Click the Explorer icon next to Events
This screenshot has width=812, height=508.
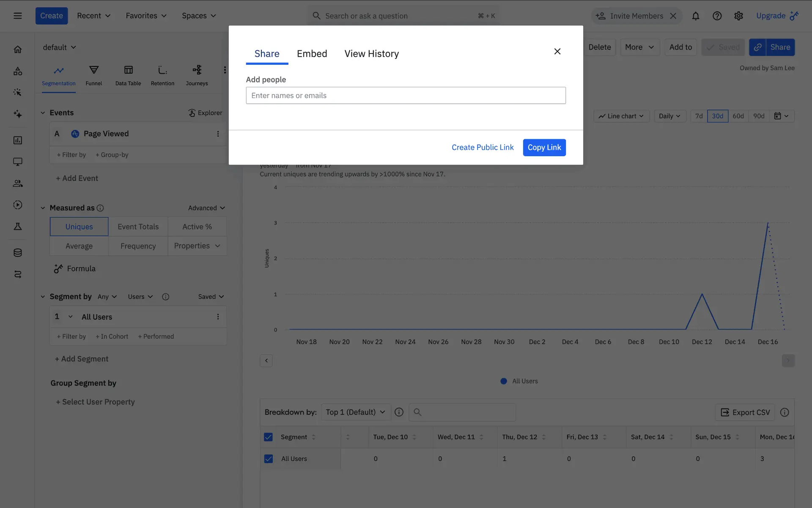click(192, 113)
